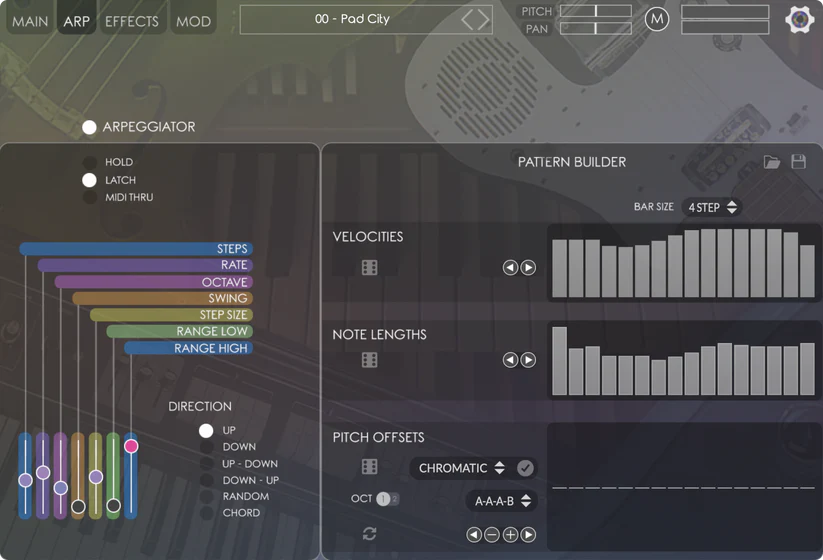Switch to the EFFECTS tab
Screen dimensions: 823x560
(132, 20)
